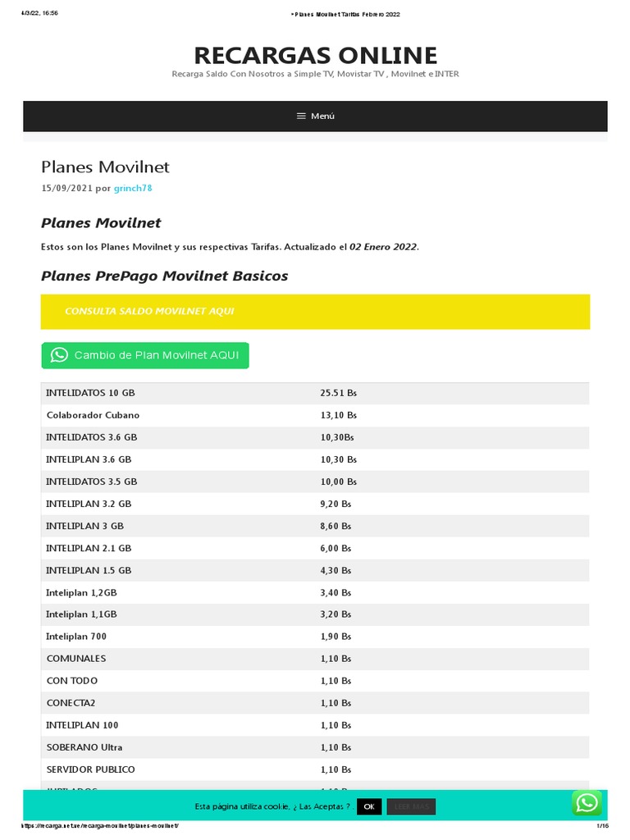The height and width of the screenshot is (840, 630).
Task: Click WhatsApp logo on Cambio de Plan button
Action: tap(59, 354)
